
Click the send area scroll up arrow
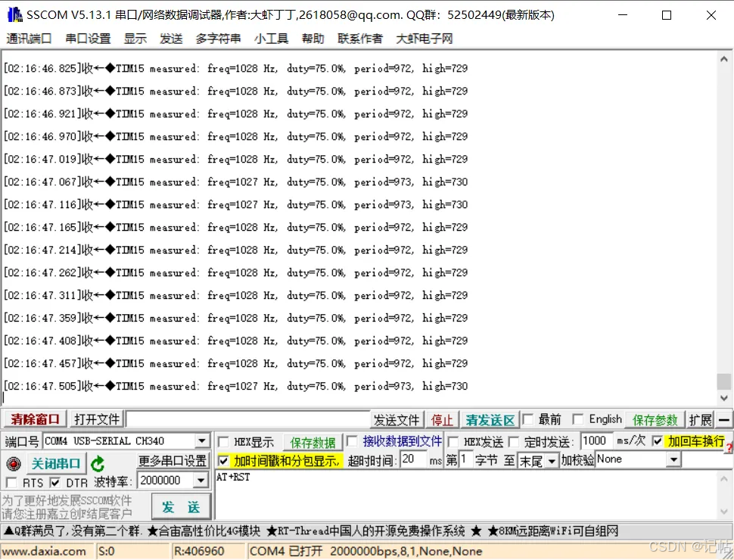[x=723, y=478]
